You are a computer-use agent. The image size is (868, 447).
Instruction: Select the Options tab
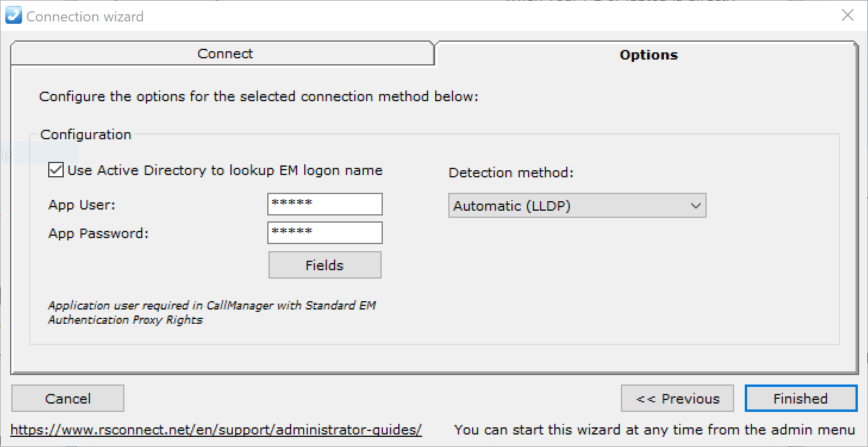pyautogui.click(x=648, y=55)
